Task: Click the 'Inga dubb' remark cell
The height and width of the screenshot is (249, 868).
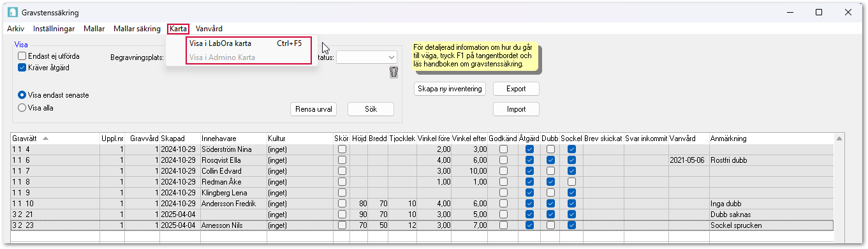Action: tap(772, 204)
